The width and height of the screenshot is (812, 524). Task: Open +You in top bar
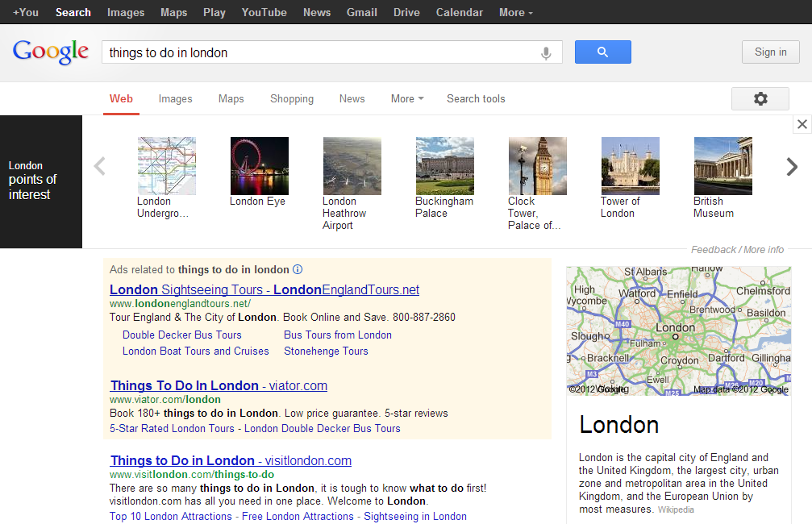[x=25, y=12]
